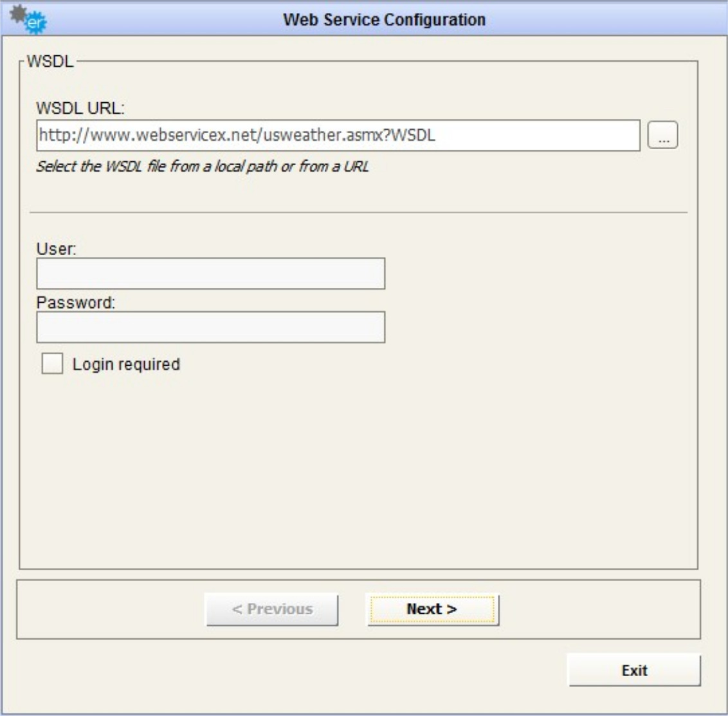
Task: Click the Login required label text
Action: pyautogui.click(x=126, y=364)
